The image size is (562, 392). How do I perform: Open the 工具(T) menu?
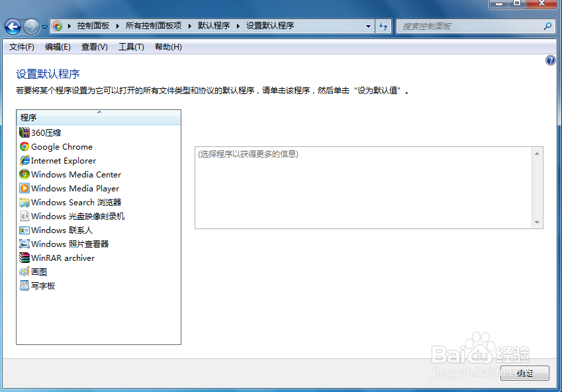point(131,47)
